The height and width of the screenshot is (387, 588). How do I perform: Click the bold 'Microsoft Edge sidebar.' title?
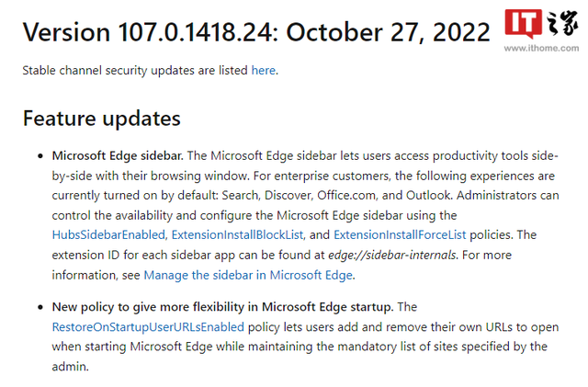(x=118, y=155)
